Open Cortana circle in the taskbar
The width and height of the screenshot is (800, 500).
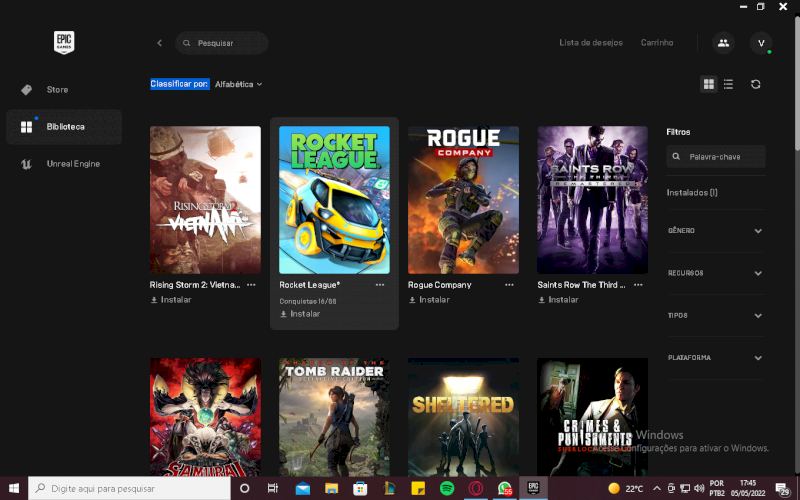[x=244, y=488]
